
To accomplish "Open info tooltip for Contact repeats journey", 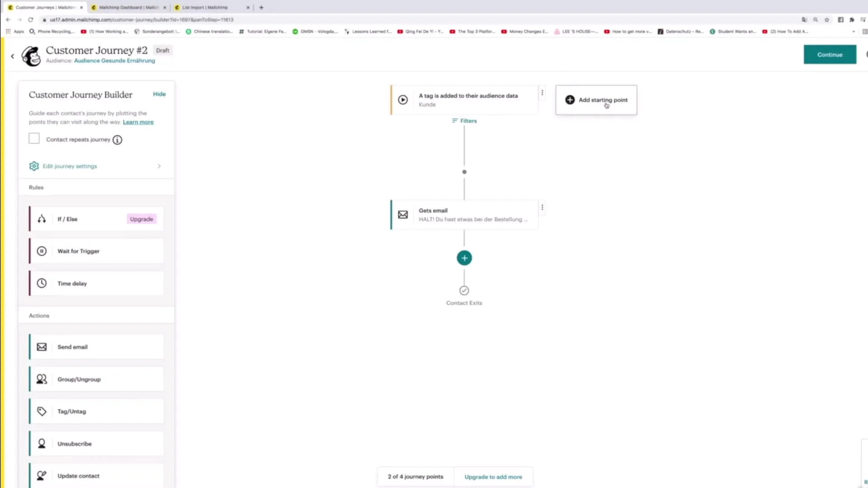I will [x=118, y=140].
